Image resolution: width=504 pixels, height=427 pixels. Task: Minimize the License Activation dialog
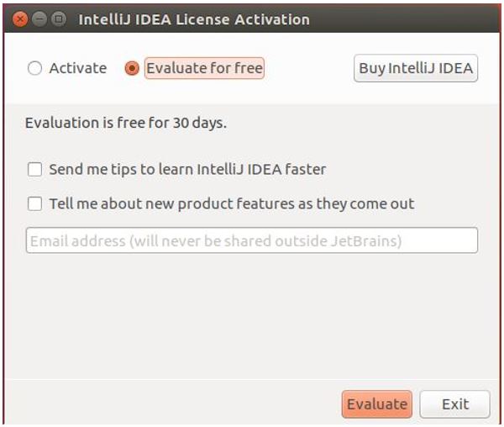tap(39, 19)
